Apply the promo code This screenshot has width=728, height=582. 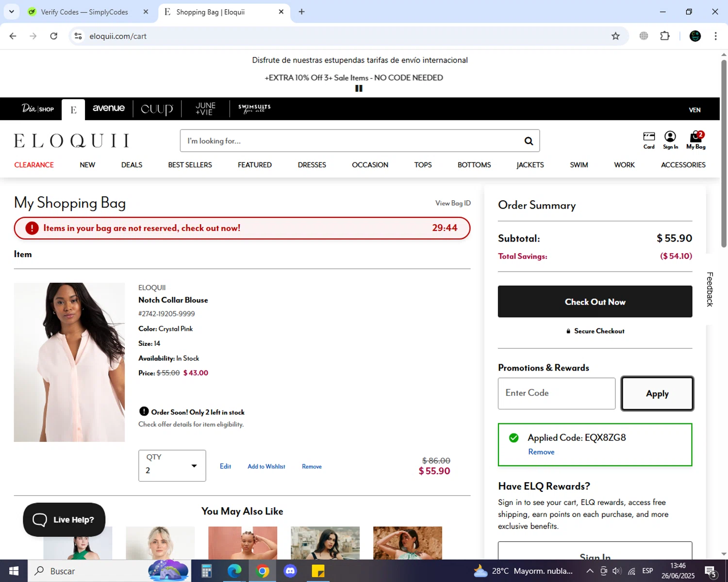click(657, 394)
